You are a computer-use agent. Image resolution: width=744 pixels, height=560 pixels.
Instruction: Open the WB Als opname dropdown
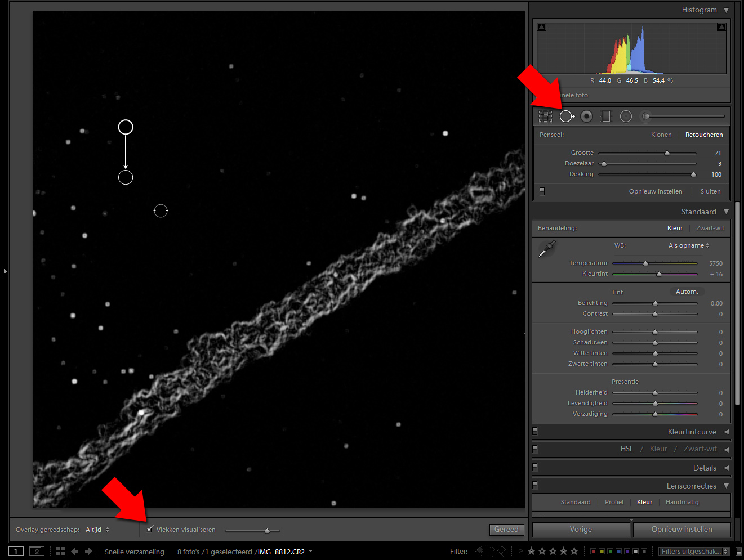pos(688,245)
